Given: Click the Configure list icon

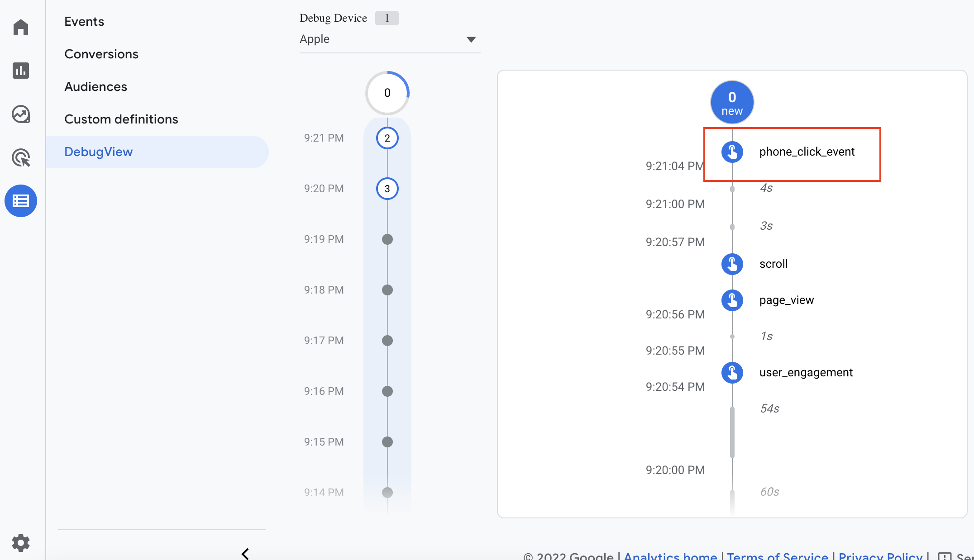Looking at the screenshot, I should [21, 201].
